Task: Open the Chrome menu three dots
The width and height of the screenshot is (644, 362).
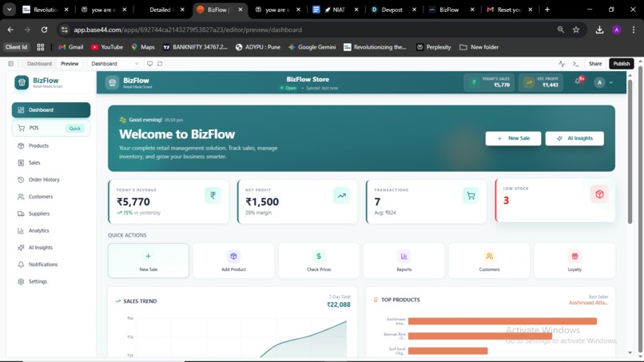Action: (x=634, y=30)
